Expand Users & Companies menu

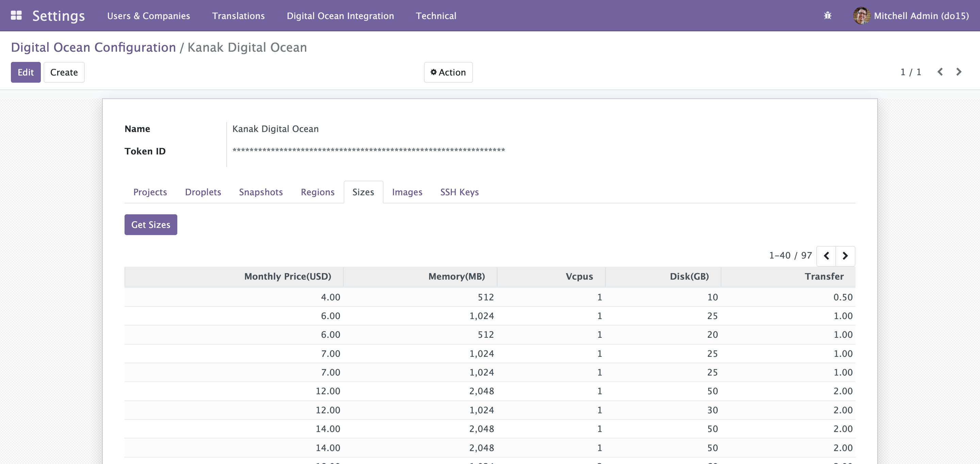click(x=148, y=16)
